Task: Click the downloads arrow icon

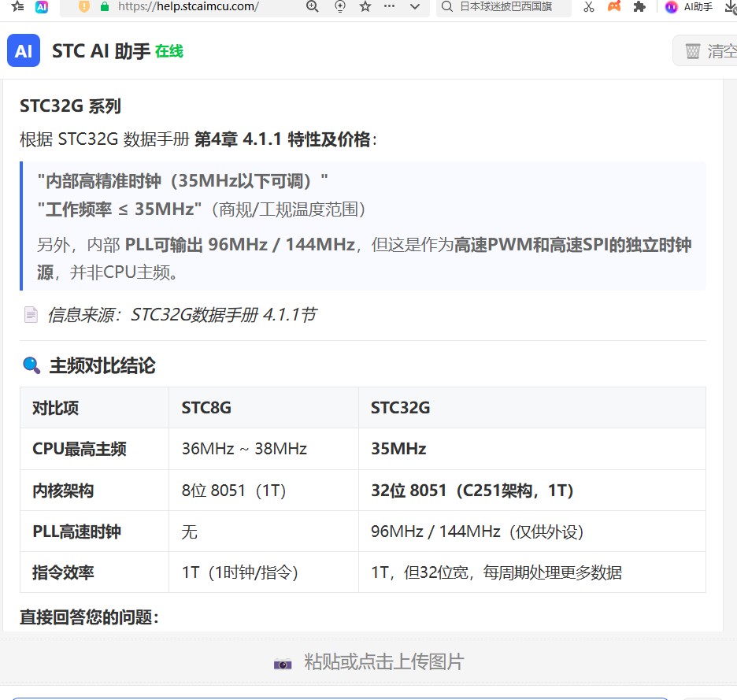Action: tap(731, 6)
